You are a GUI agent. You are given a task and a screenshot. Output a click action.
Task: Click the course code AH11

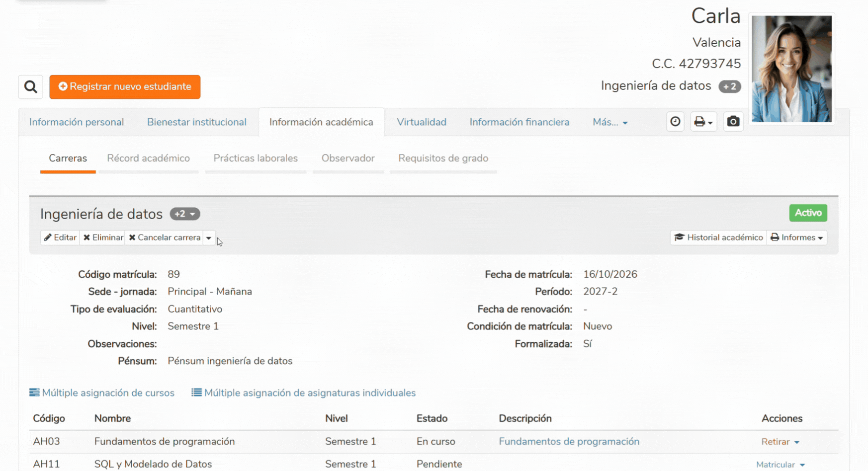tap(47, 464)
